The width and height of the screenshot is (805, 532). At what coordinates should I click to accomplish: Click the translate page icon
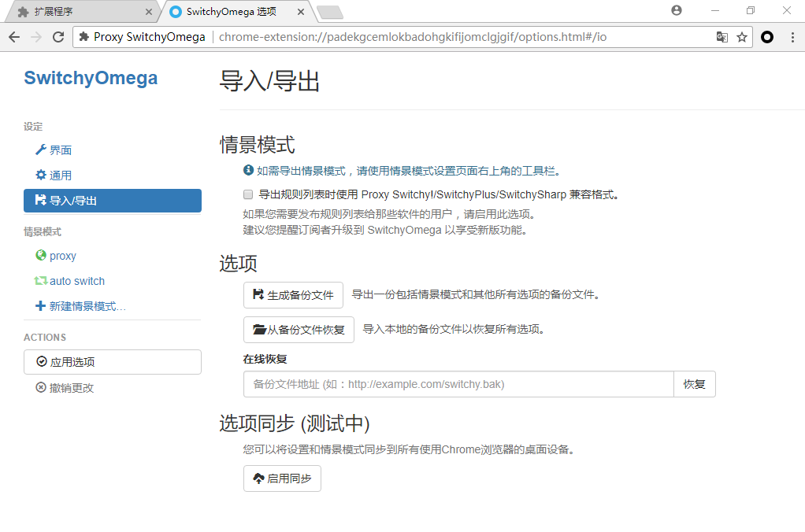pos(722,37)
